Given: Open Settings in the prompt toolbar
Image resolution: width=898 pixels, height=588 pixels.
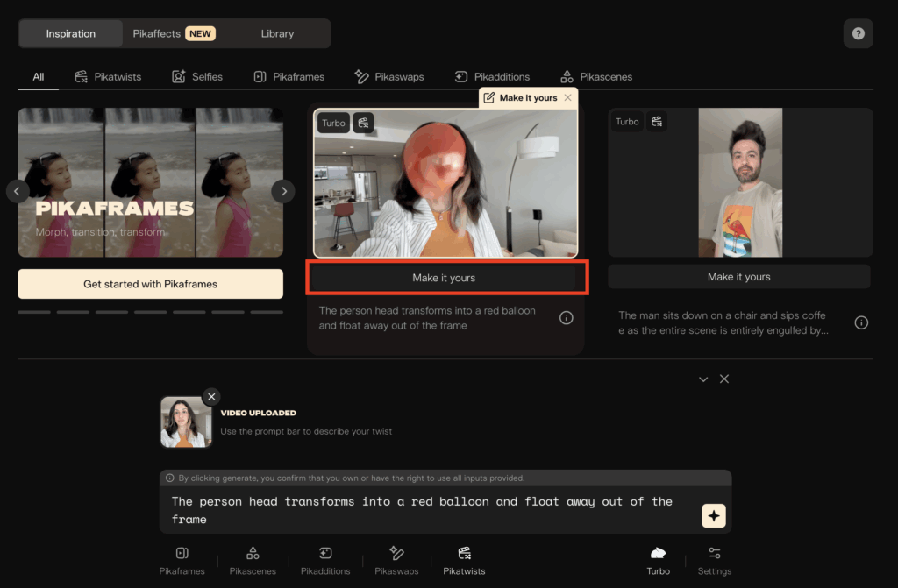Looking at the screenshot, I should [x=714, y=560].
